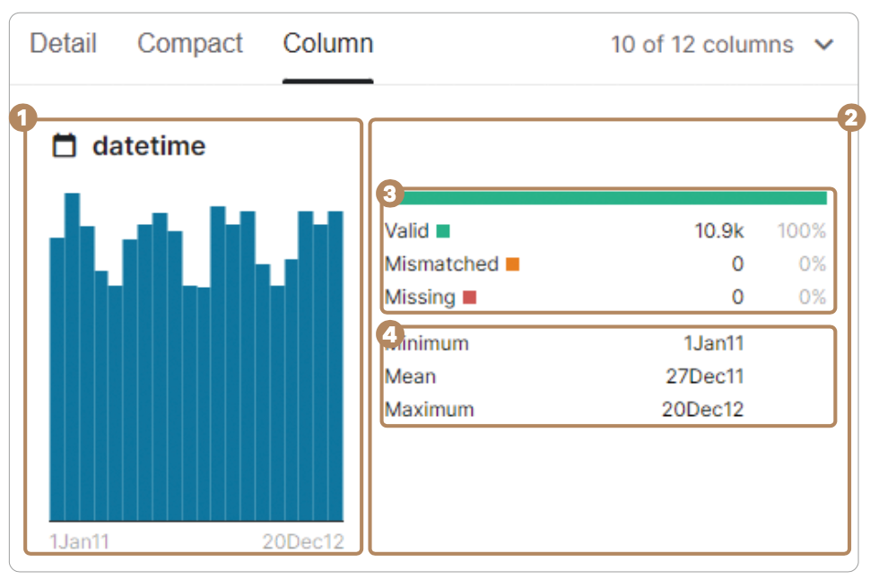870x588 pixels.
Task: Click the green validity progress bar
Action: (605, 198)
